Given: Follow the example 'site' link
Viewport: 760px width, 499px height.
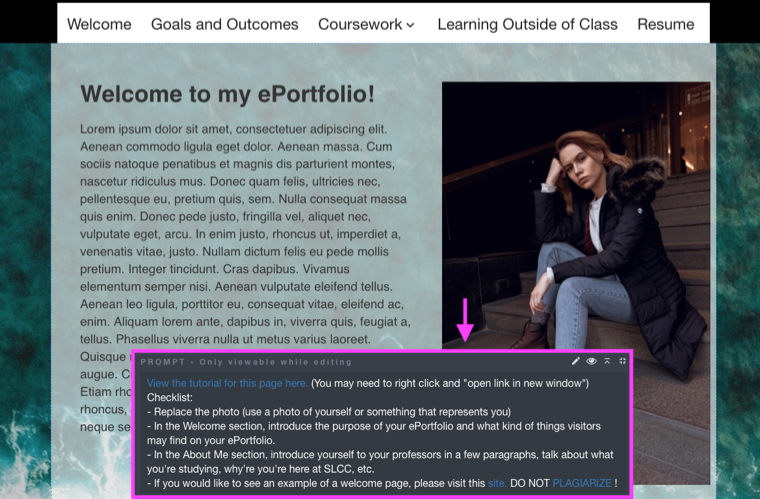Looking at the screenshot, I should [x=497, y=483].
